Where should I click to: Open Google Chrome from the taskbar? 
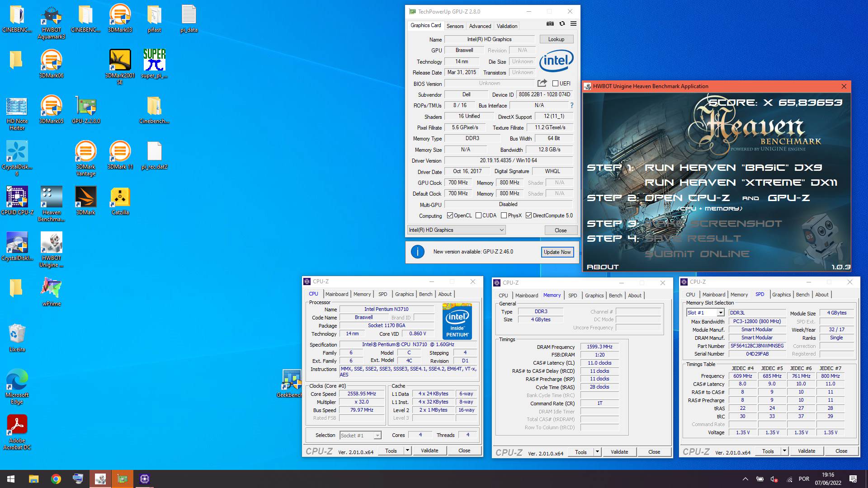(x=56, y=479)
